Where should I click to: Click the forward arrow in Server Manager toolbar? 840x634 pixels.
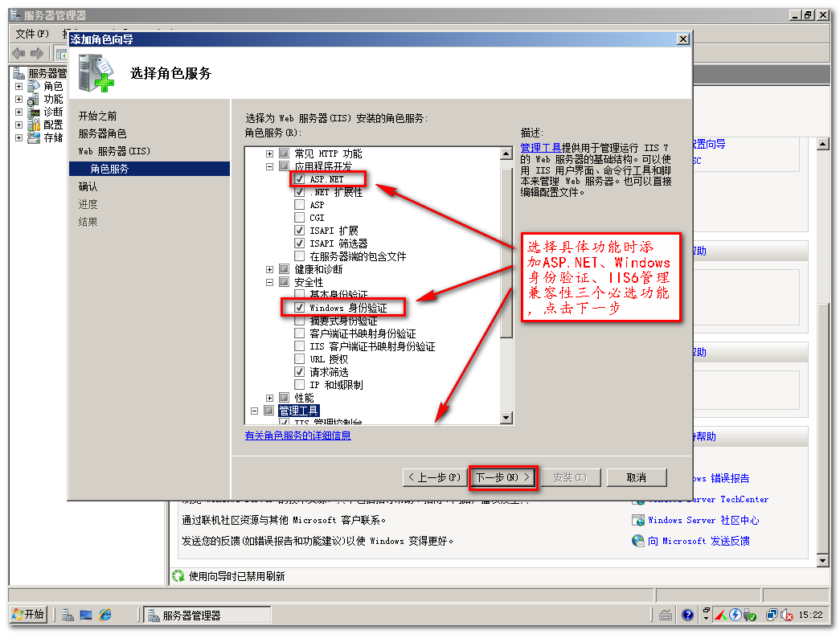(x=37, y=53)
